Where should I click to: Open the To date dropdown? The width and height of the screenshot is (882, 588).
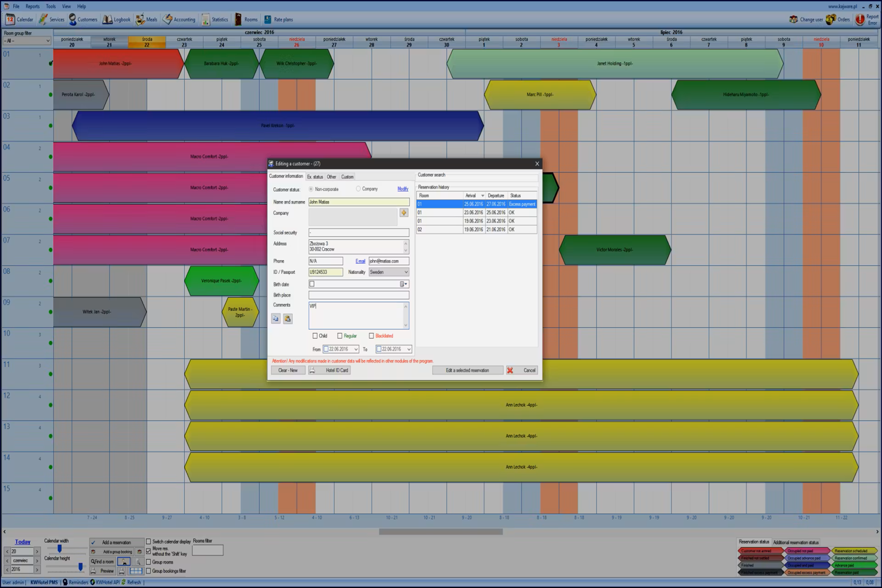[408, 349]
